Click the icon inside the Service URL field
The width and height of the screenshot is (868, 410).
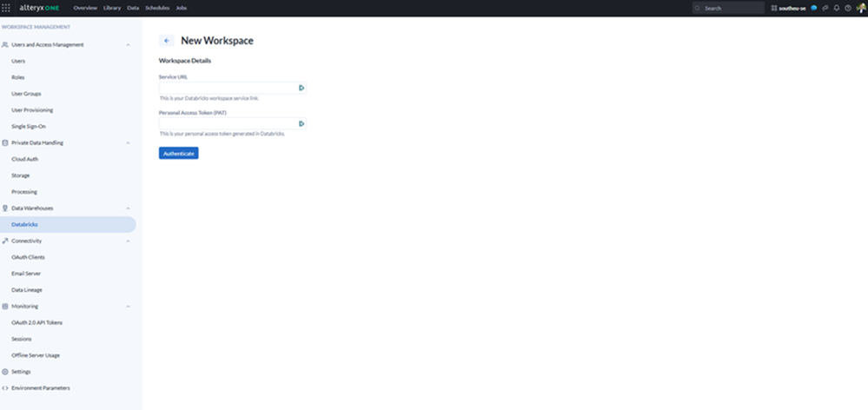click(301, 88)
